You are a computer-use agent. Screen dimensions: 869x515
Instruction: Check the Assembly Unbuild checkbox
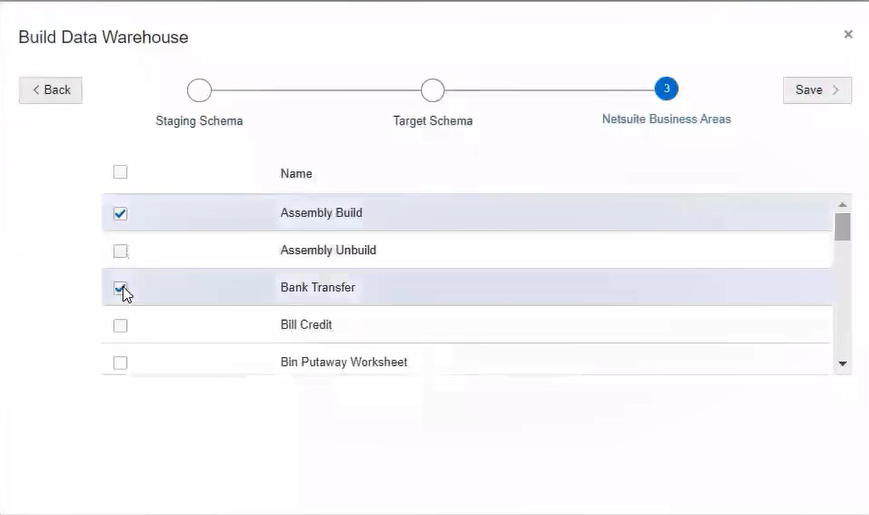pyautogui.click(x=120, y=251)
